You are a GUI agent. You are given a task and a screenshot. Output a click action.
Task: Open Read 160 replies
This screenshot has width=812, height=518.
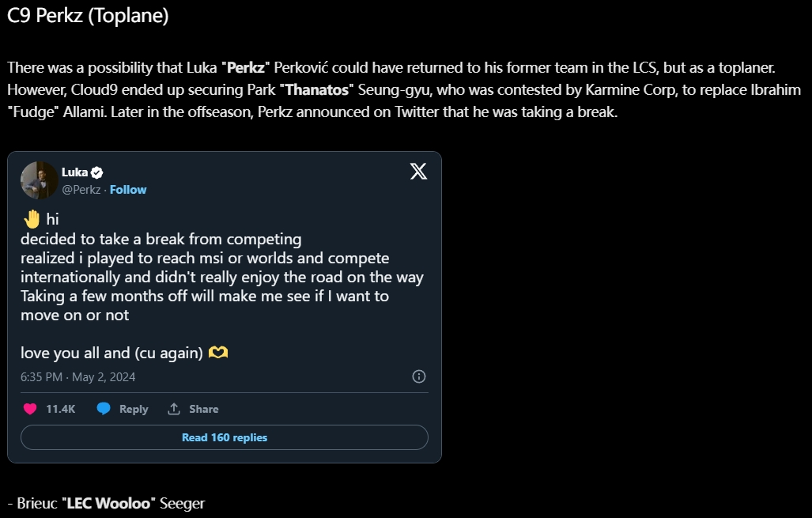[x=225, y=437]
